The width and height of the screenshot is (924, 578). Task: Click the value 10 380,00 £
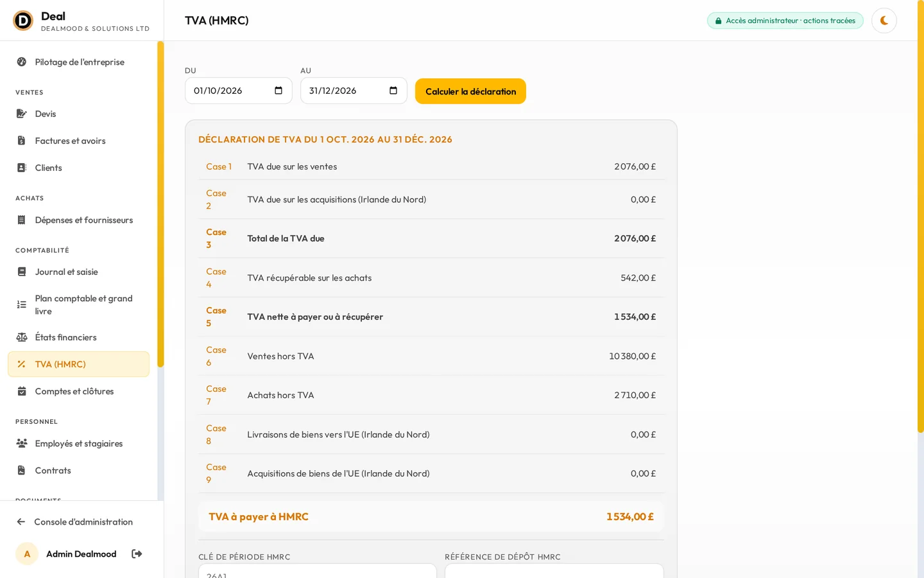click(x=632, y=356)
